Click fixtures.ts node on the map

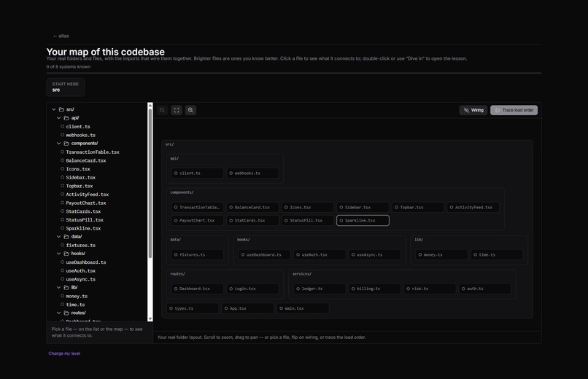pyautogui.click(x=197, y=254)
